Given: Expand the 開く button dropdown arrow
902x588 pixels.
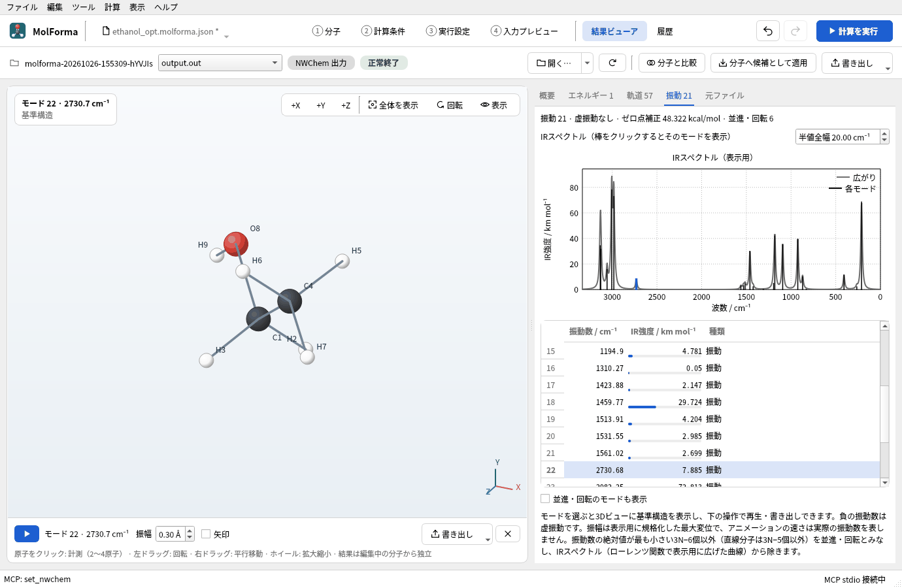Looking at the screenshot, I should point(588,63).
